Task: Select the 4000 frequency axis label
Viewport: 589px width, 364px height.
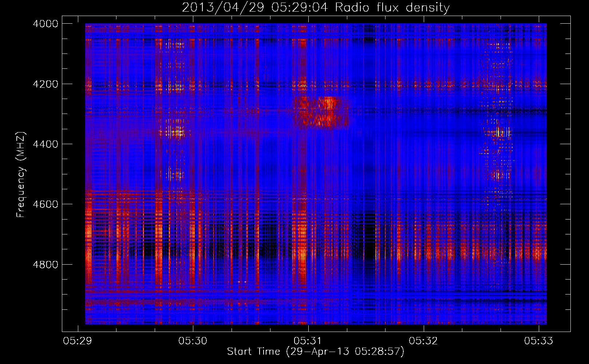Action: pyautogui.click(x=46, y=24)
